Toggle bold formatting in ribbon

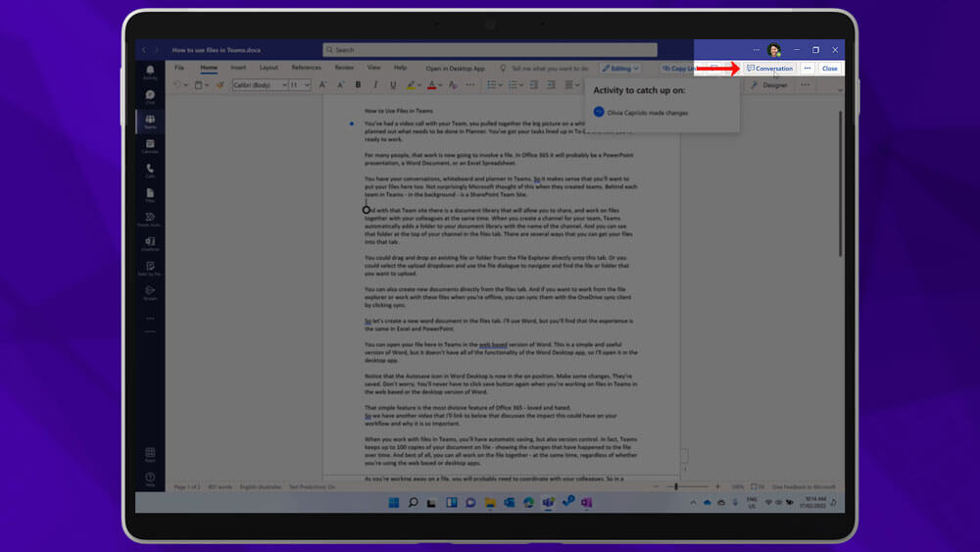(359, 85)
